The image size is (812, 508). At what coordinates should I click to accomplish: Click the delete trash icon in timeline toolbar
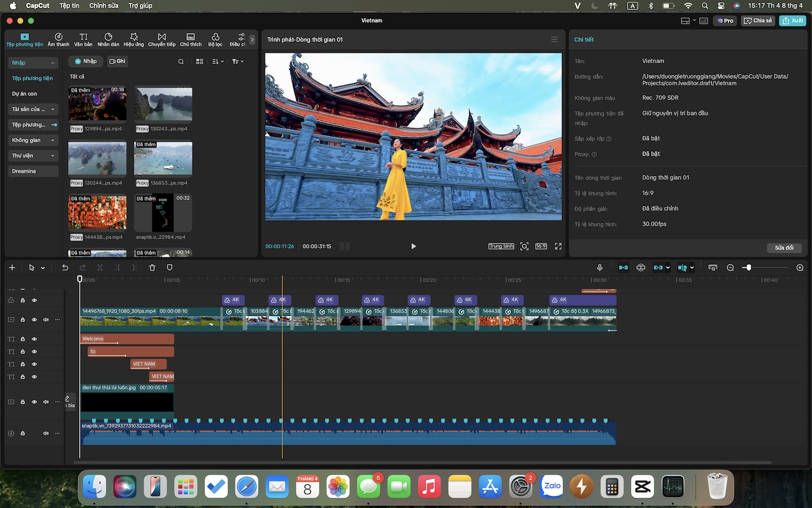pos(152,268)
